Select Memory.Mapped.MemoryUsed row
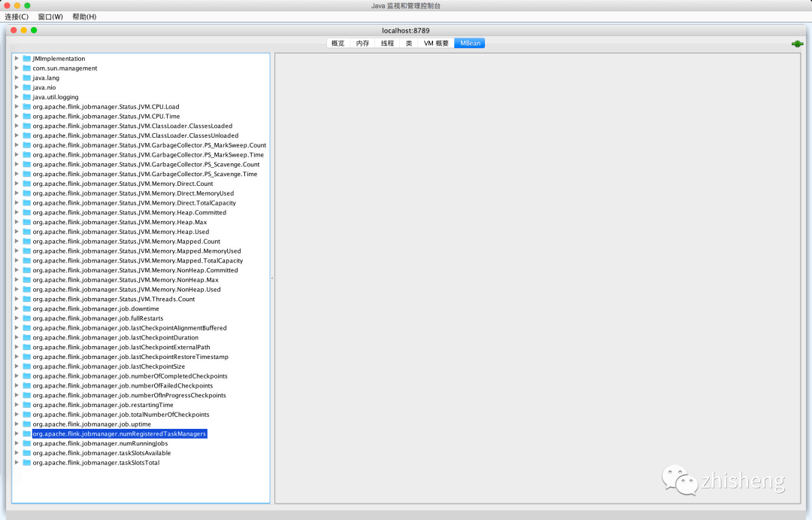 (137, 251)
